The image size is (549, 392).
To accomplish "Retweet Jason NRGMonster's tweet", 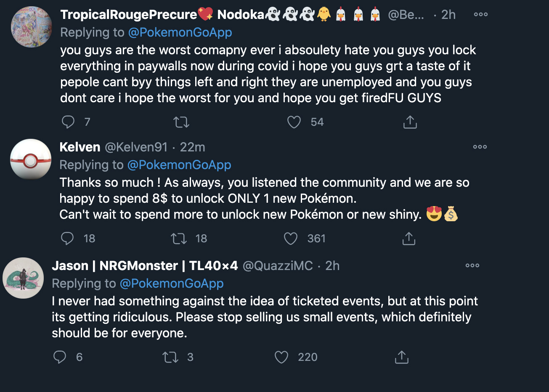I will tap(170, 357).
